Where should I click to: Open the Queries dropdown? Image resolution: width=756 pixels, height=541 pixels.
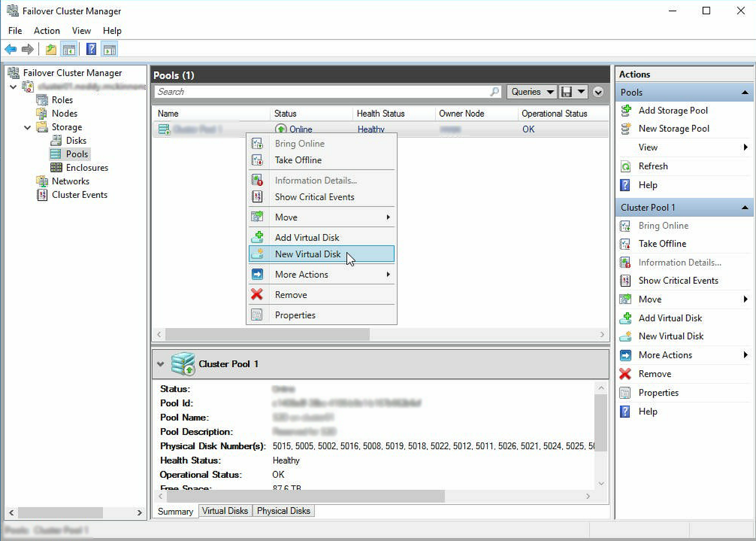pos(531,92)
